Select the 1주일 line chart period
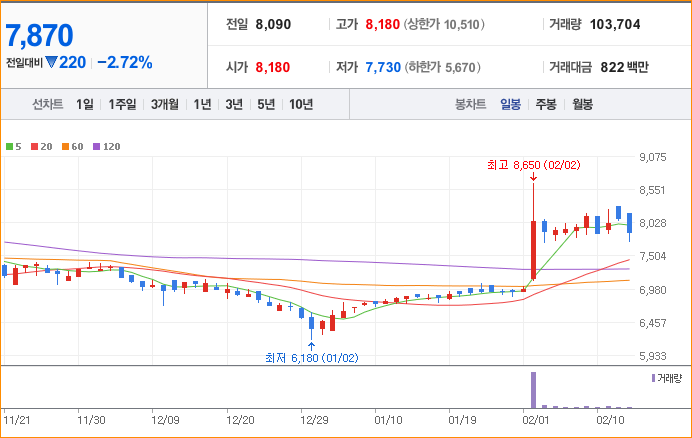 click(122, 105)
